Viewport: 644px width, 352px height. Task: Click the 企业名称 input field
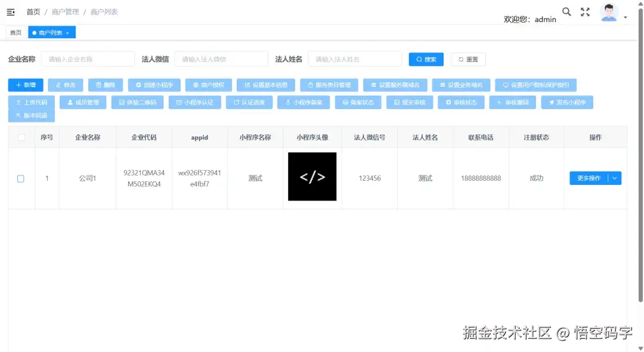pyautogui.click(x=88, y=58)
